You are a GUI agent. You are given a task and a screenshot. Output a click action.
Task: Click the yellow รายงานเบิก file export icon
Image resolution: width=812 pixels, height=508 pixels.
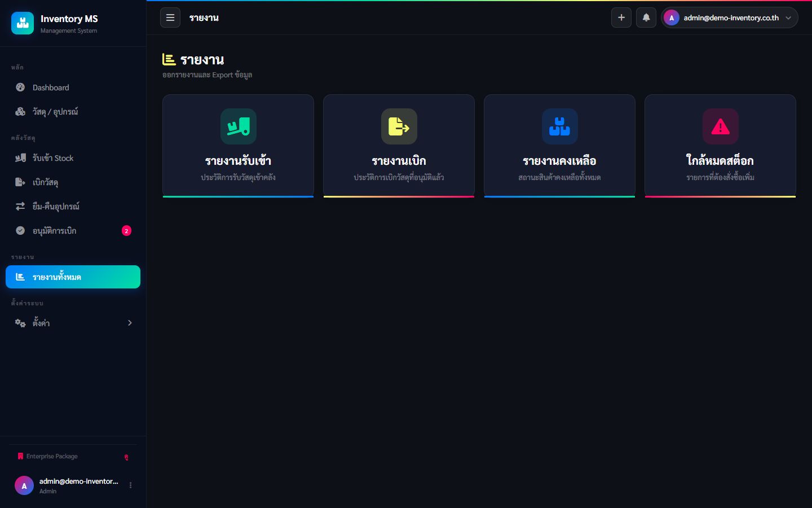coord(399,126)
